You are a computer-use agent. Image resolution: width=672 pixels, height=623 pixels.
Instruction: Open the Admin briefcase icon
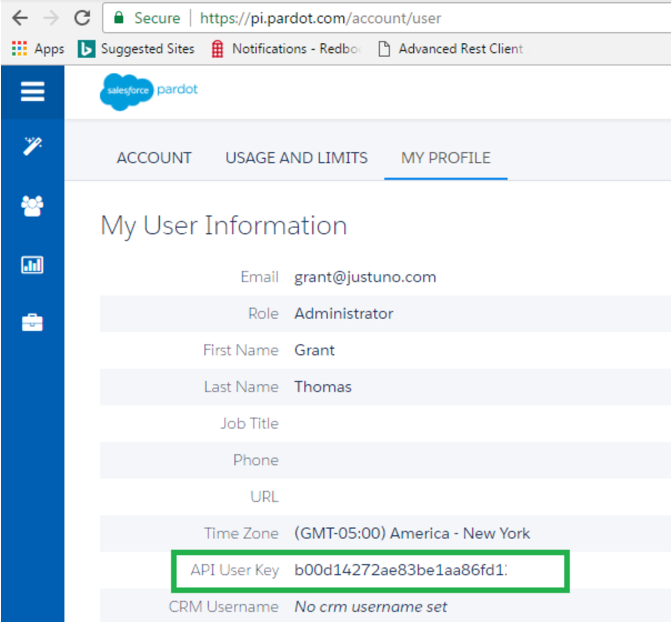(x=32, y=323)
